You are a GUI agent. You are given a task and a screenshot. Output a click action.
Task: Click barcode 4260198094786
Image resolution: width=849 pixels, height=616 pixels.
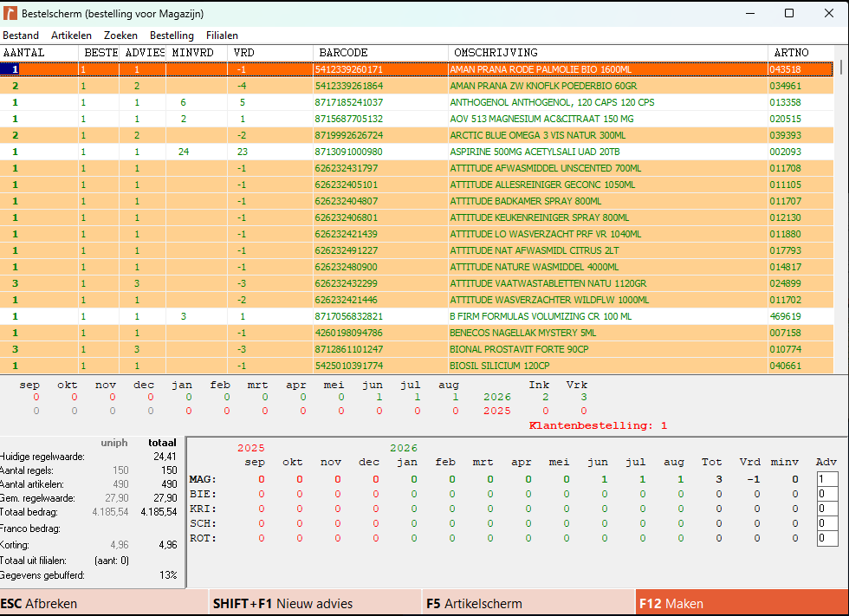(348, 333)
